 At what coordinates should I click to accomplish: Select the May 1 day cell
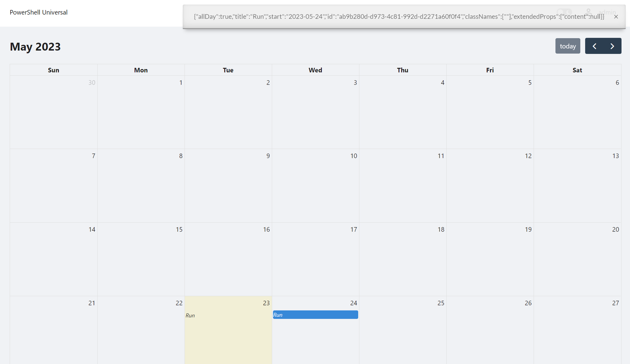point(141,112)
